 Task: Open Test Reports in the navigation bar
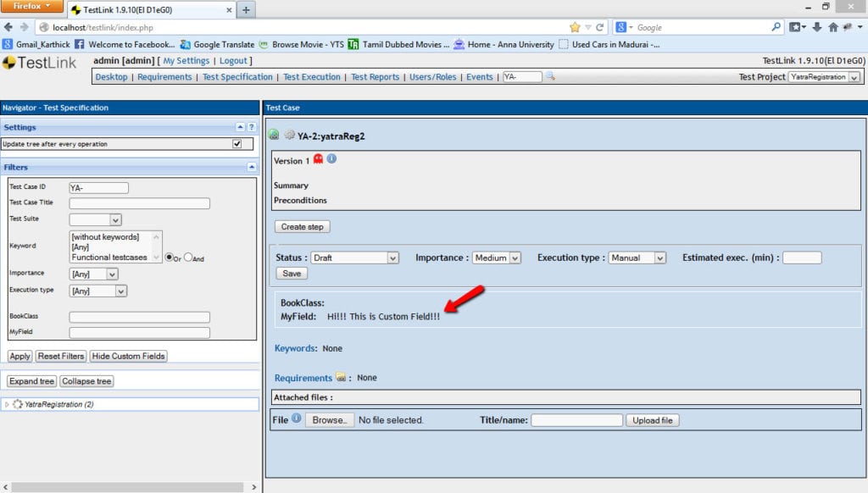[375, 77]
